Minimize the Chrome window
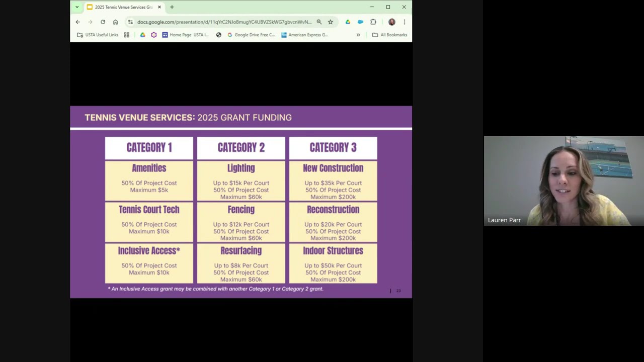Screen dimensions: 644x362 (372, 7)
